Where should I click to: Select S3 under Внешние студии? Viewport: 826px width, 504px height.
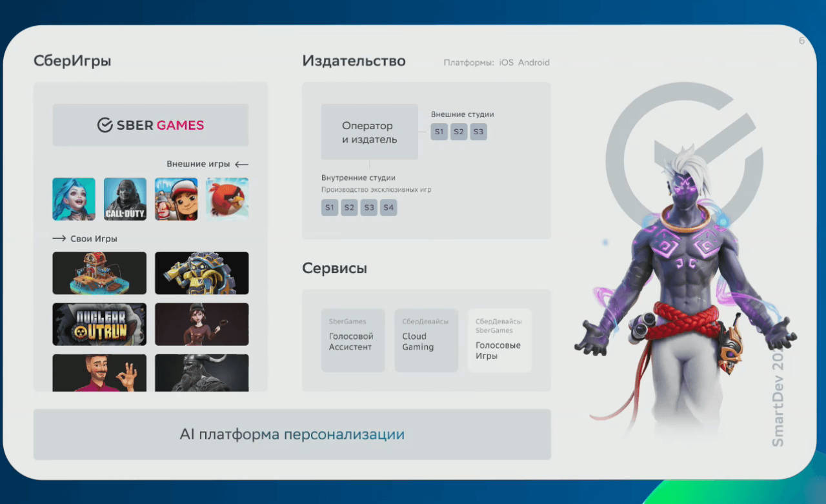tap(478, 132)
